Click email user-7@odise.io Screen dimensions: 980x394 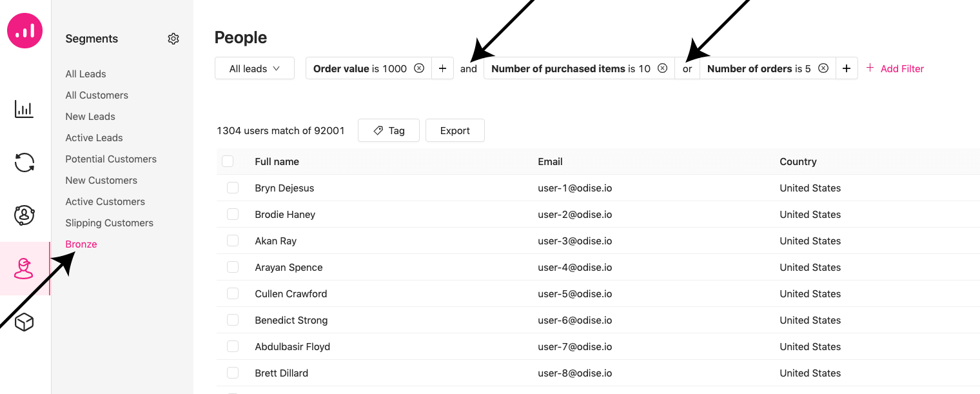coord(575,346)
